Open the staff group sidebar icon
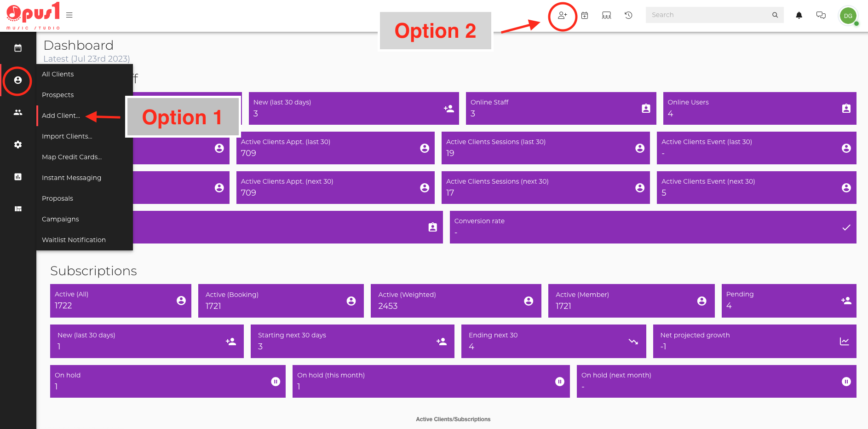Image resolution: width=868 pixels, height=429 pixels. tap(18, 112)
